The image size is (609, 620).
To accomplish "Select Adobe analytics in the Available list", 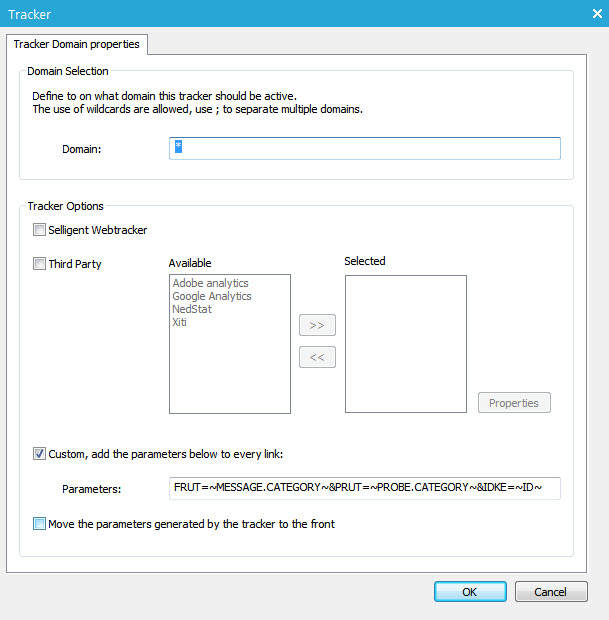I will point(210,284).
